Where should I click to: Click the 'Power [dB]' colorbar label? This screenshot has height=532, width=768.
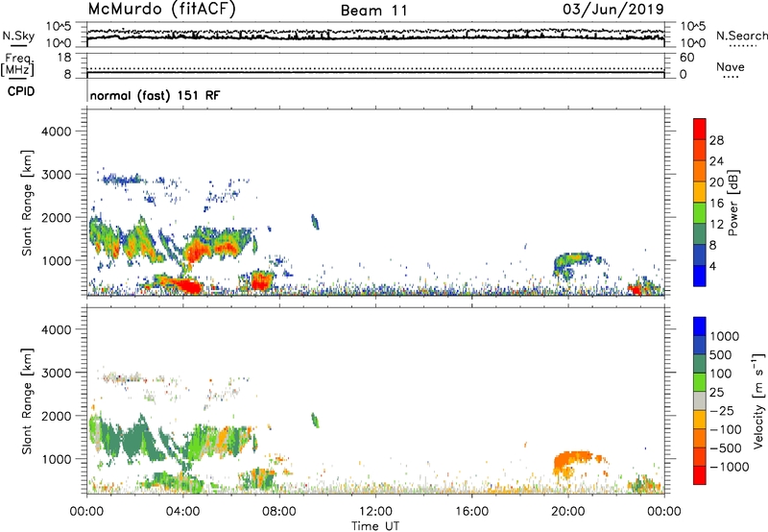[732, 203]
